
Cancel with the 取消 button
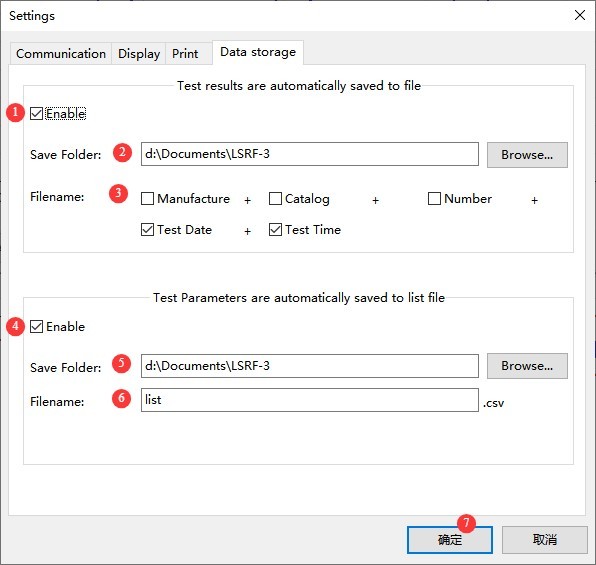point(545,540)
